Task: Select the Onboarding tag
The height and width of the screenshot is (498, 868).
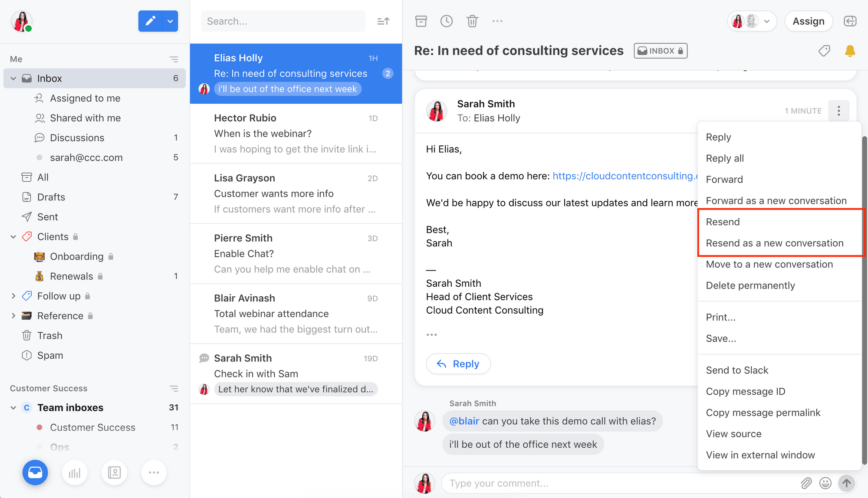Action: 95,256
